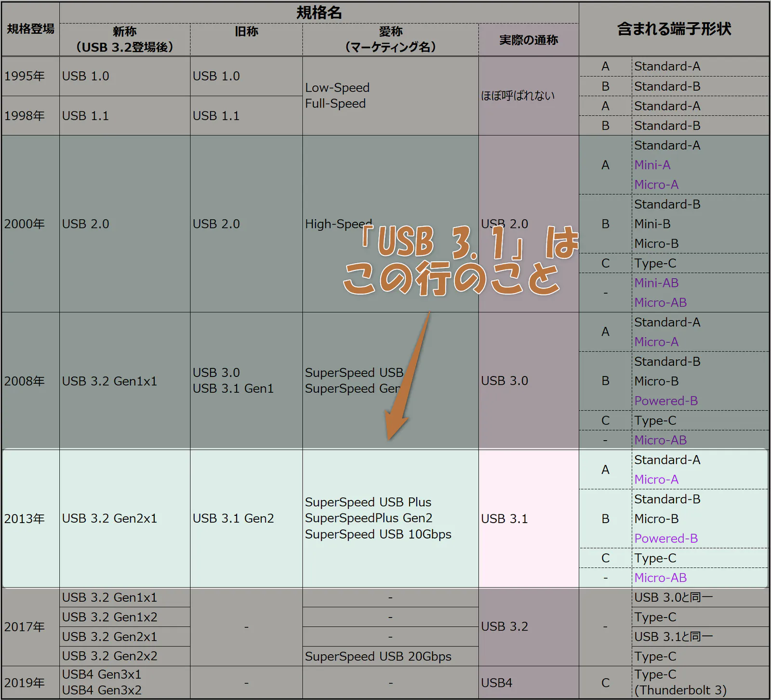Click the purple Mini-AB connector entry
771x700 pixels.
click(x=656, y=283)
